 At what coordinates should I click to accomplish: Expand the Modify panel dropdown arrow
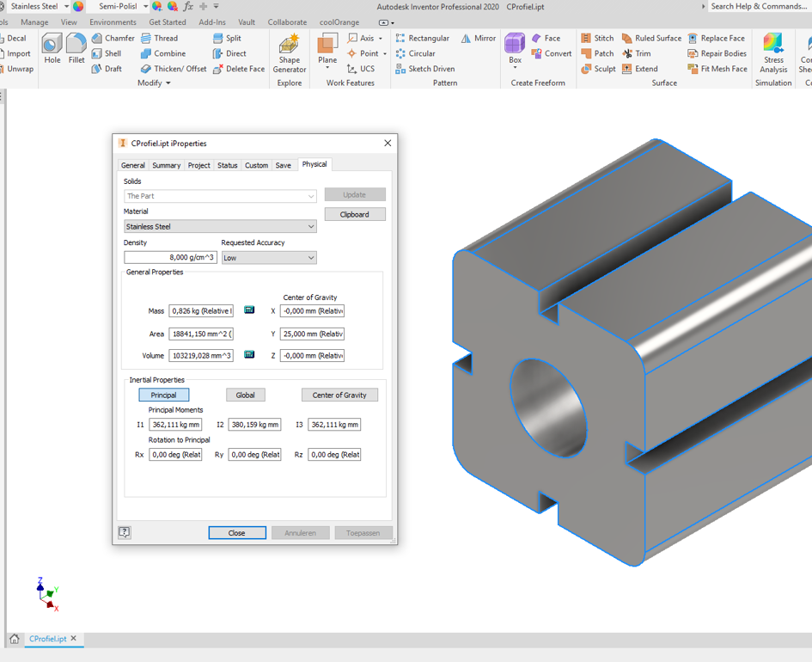168,83
